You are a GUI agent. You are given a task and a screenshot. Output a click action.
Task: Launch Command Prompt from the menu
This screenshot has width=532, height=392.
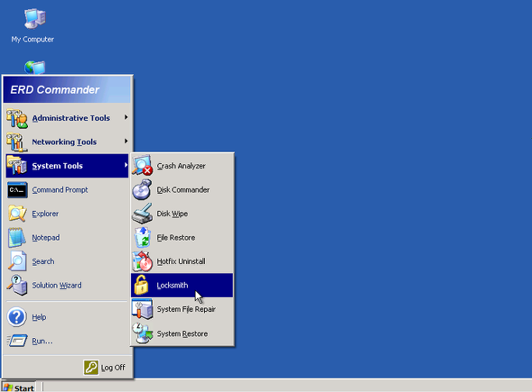(x=67, y=189)
